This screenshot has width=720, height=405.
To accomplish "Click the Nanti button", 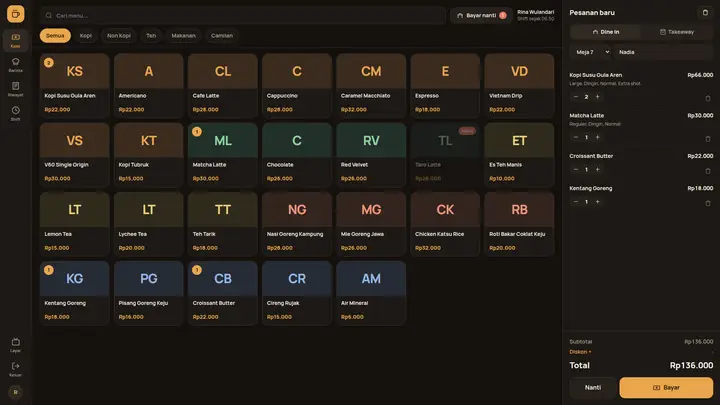I will (593, 388).
